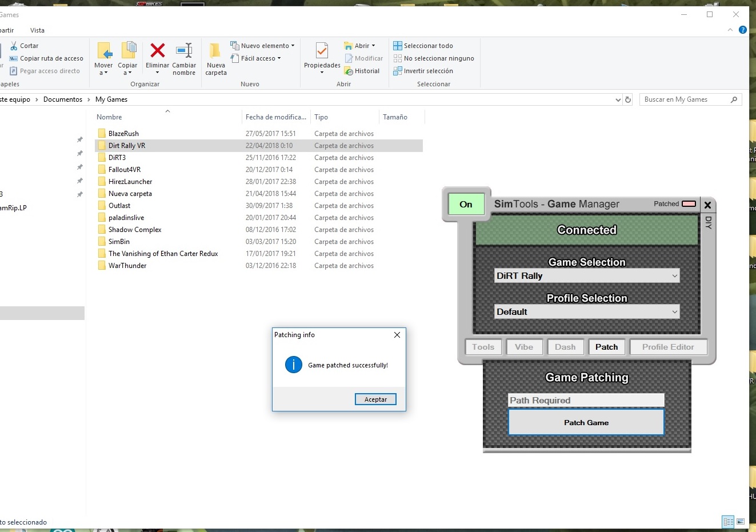Select the Patch tab in SimTools

click(607, 347)
